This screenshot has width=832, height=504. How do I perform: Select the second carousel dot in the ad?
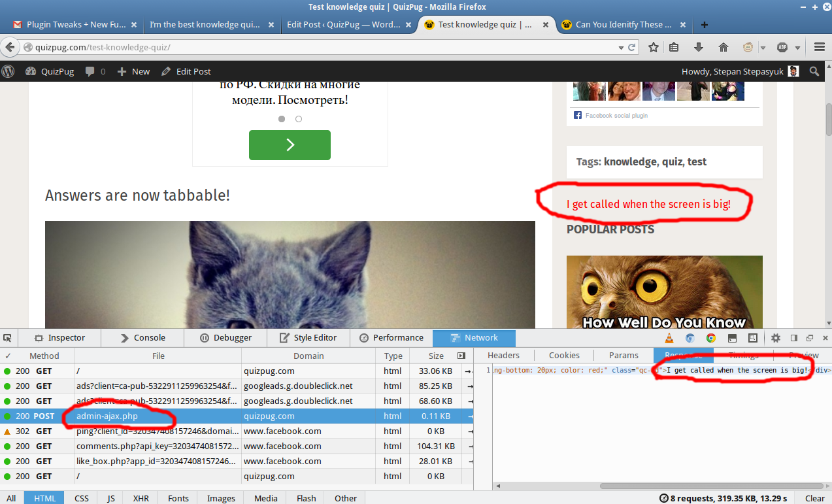pos(299,119)
